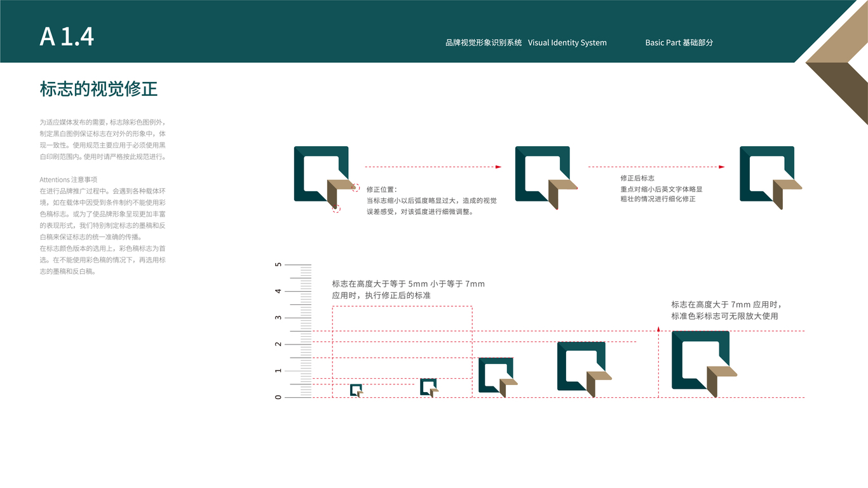Select the largest logo under the 7mm note
Screen dimensions: 868x488
[x=704, y=364]
